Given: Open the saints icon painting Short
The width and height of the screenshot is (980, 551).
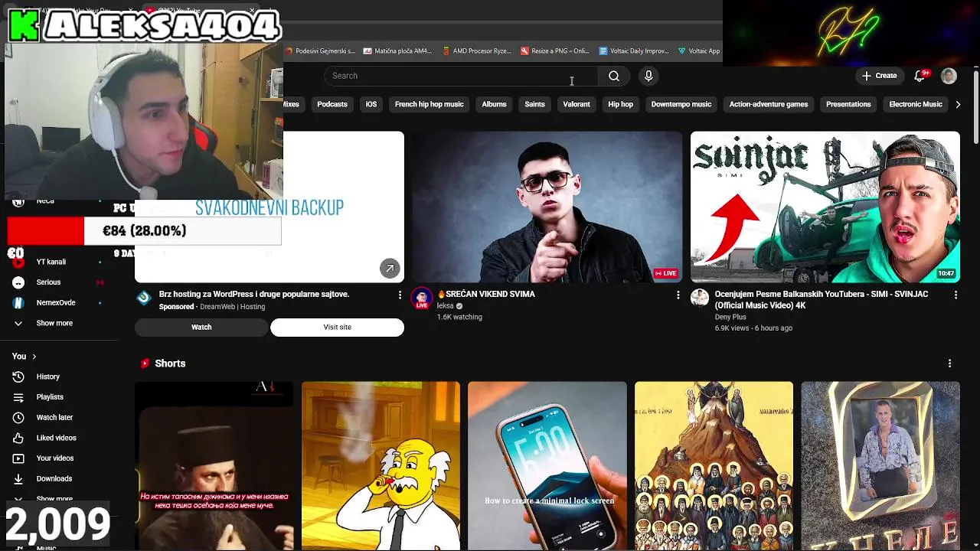Looking at the screenshot, I should (714, 465).
